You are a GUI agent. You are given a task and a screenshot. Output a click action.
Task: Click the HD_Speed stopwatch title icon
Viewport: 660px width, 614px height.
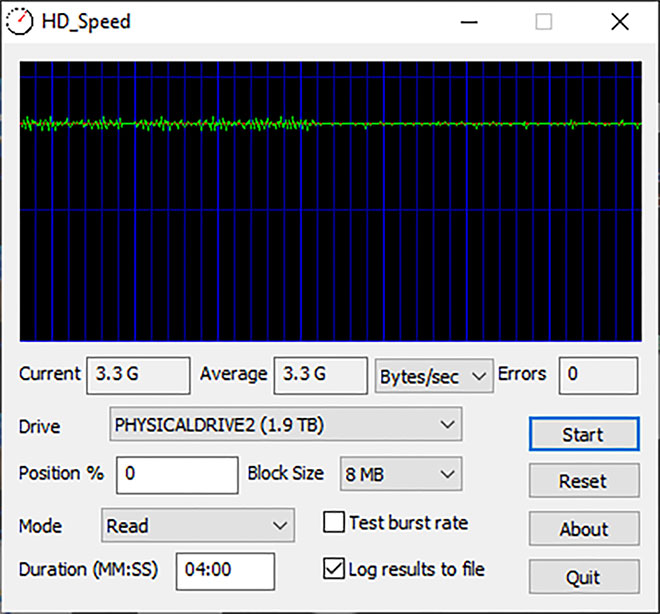pyautogui.click(x=19, y=22)
